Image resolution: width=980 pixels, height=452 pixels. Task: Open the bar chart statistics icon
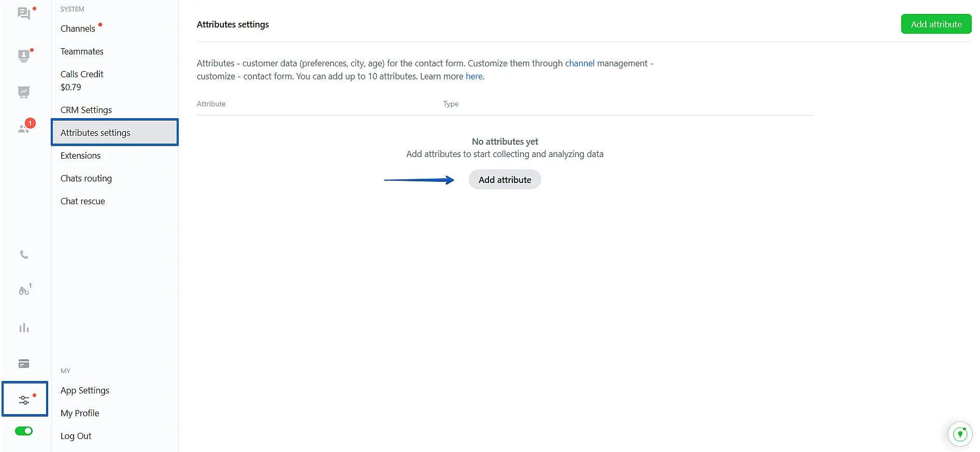pyautogui.click(x=24, y=328)
